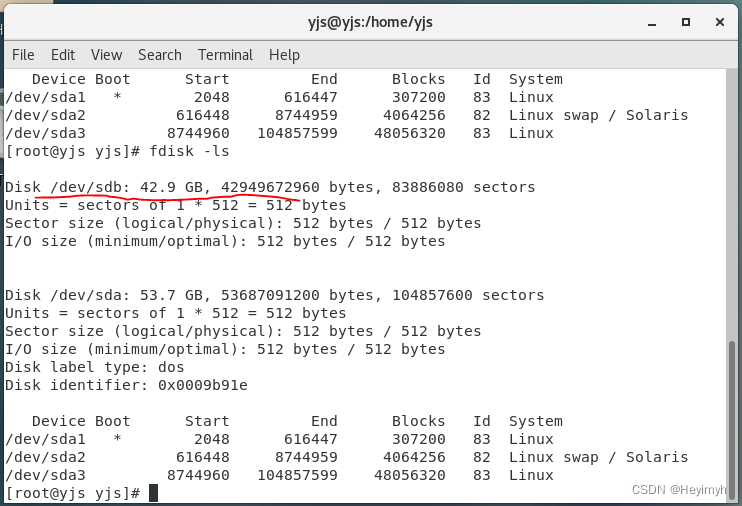742x506 pixels.
Task: Click the vertical scrollbar thumb
Action: (x=732, y=419)
